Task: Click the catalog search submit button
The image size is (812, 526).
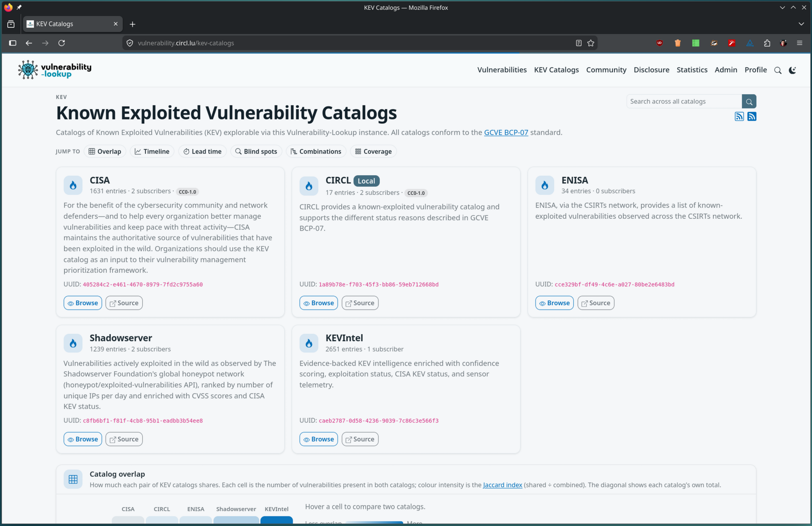Action: [x=749, y=102]
